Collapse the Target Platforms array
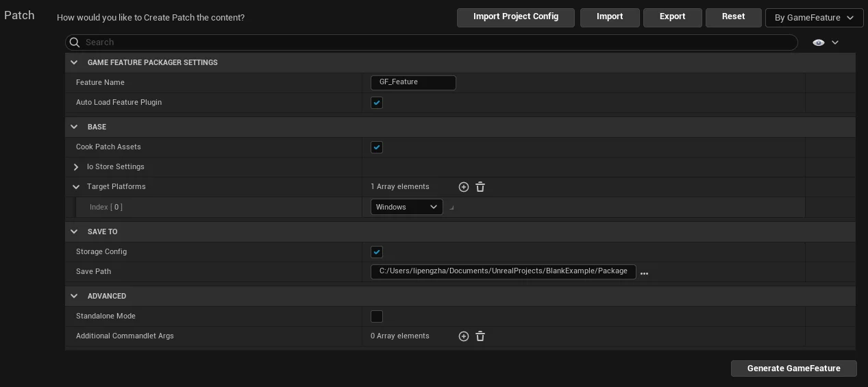This screenshot has width=868, height=387. point(76,187)
